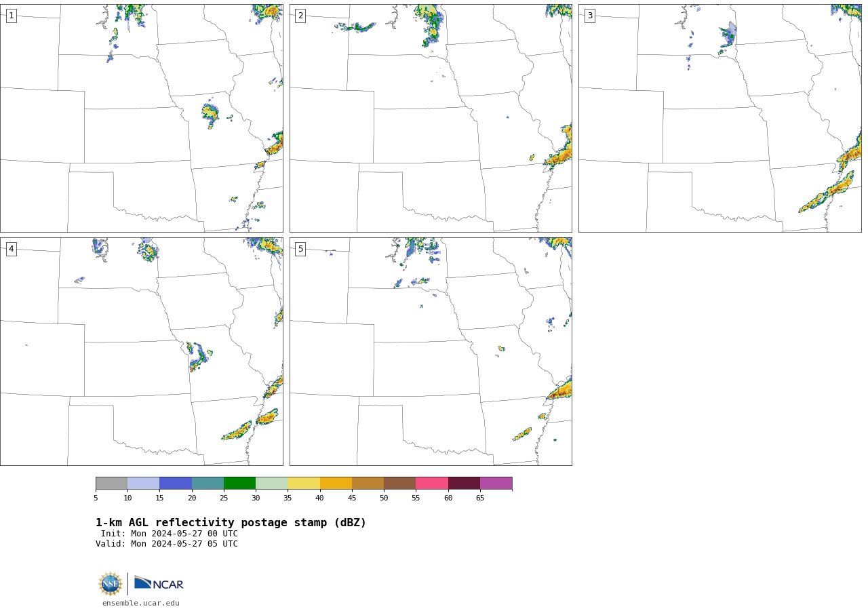Click the "1-km AGL reflectivity postage stamp (dBZ)" title
Viewport: 868px width, 611px height.
click(x=231, y=523)
